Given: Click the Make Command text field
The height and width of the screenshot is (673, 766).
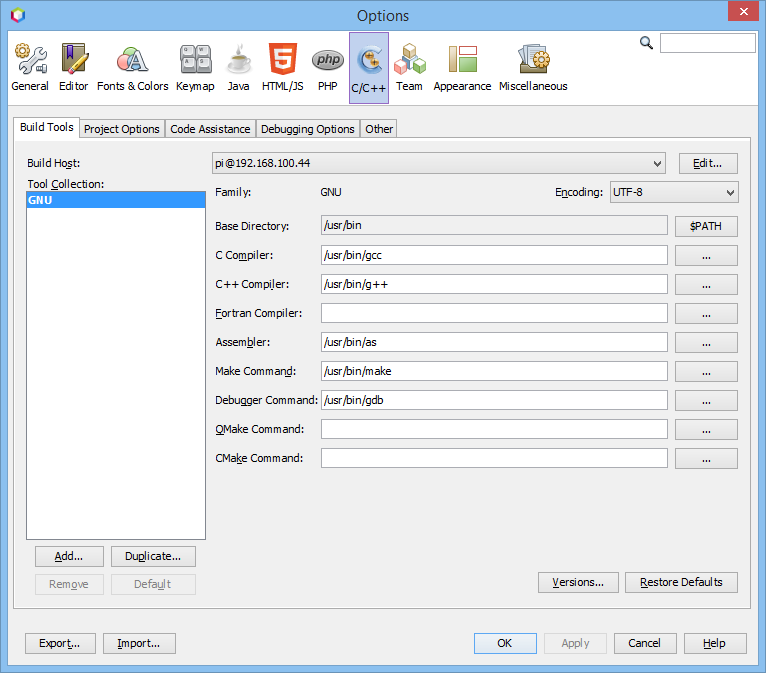Looking at the screenshot, I should [494, 371].
